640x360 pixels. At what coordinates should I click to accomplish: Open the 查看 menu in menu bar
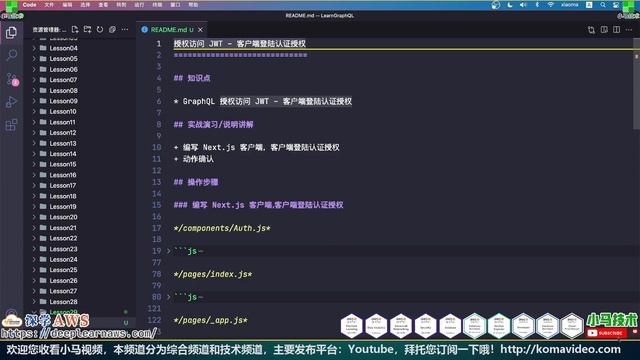click(x=103, y=5)
